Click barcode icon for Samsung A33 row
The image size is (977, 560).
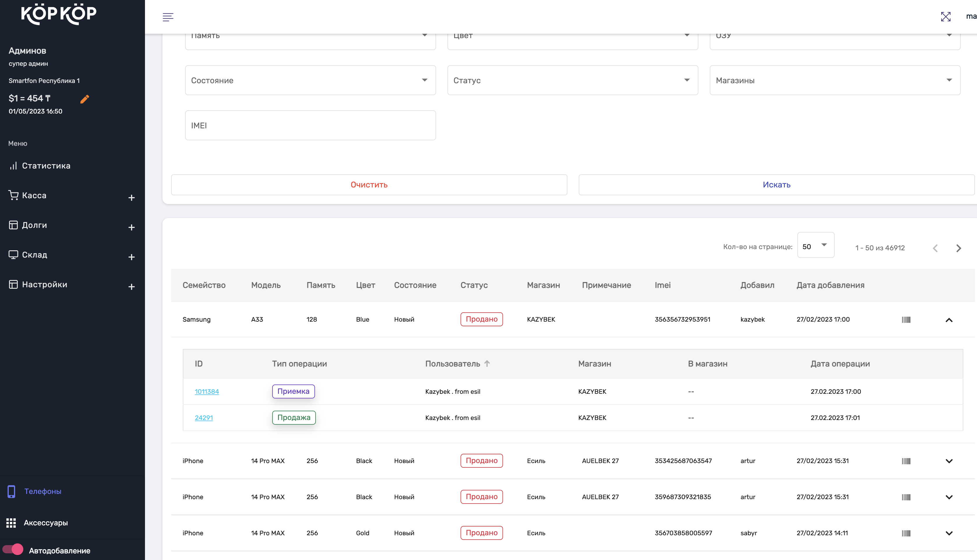[906, 320]
